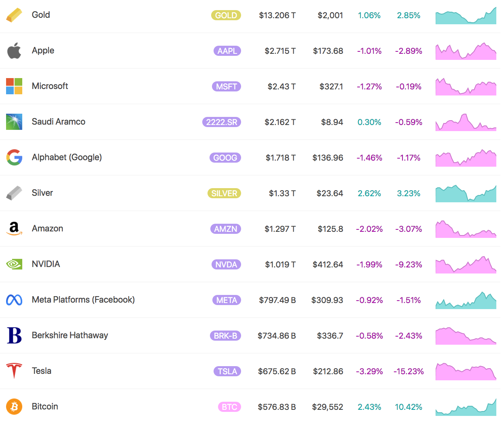
Task: Click the Berkshire Hathaway B logo
Action: tap(14, 335)
